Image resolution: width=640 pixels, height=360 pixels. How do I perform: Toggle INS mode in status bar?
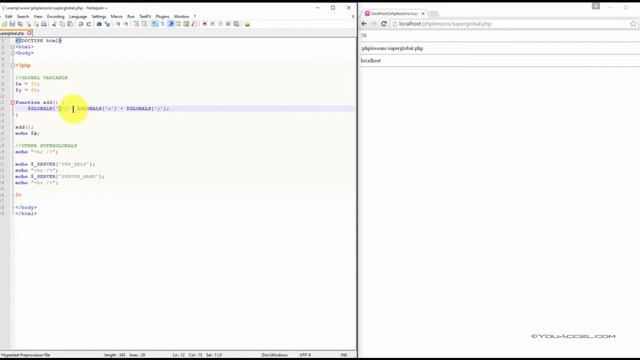pos(344,355)
